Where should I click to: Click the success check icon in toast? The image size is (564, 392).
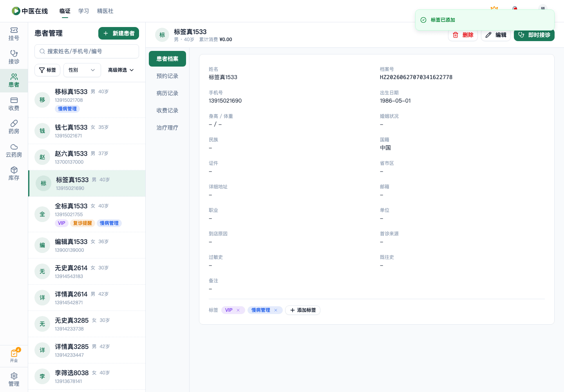pos(423,20)
